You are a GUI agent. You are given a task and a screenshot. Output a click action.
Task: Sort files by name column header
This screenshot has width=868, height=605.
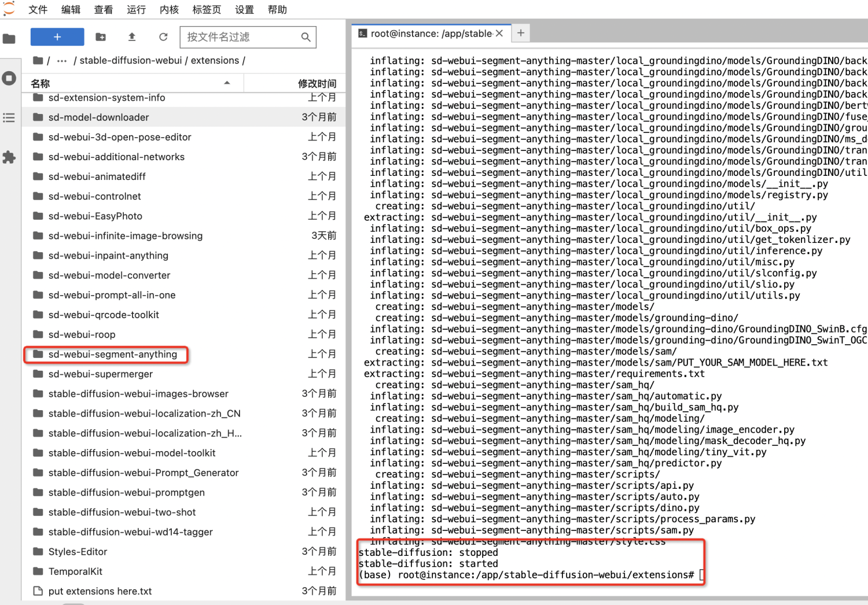pos(132,83)
